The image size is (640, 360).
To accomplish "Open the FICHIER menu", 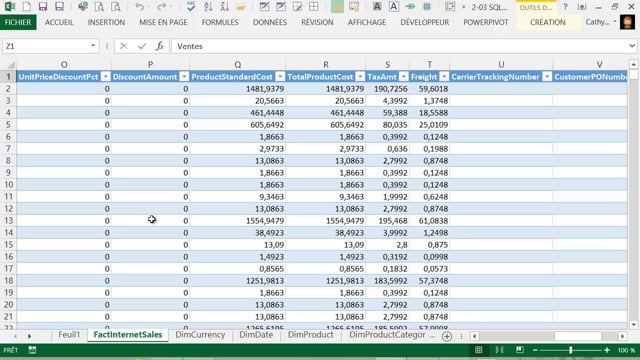I will (x=18, y=22).
